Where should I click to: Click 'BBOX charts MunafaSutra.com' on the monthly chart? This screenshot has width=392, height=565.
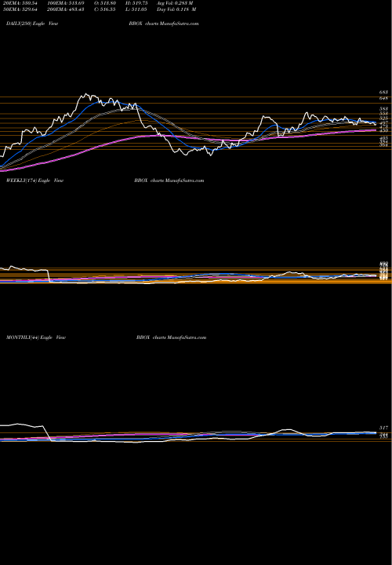tap(172, 337)
